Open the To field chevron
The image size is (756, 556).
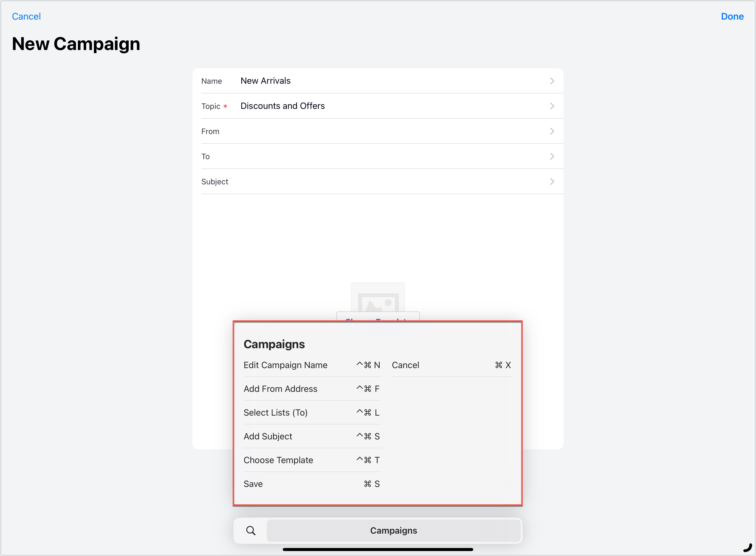(552, 156)
